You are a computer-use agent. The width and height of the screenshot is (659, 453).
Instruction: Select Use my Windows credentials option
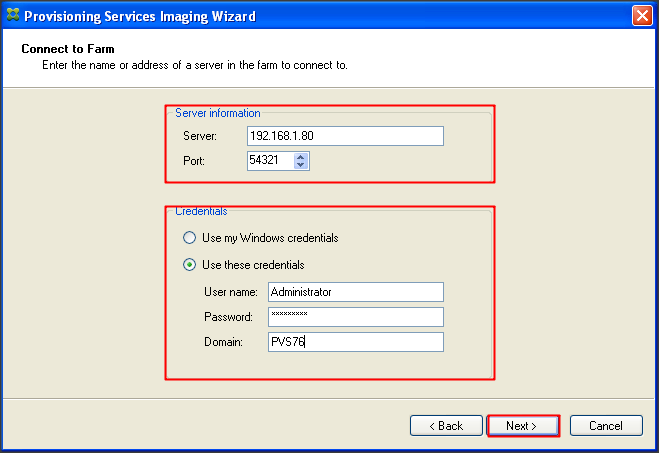click(x=189, y=238)
